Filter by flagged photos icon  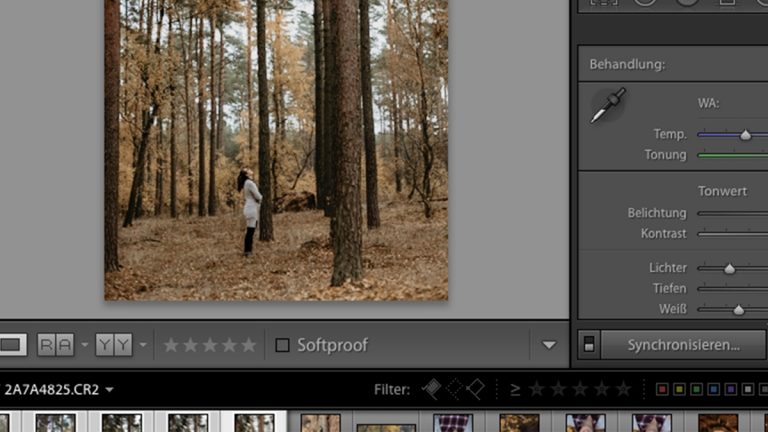coord(431,389)
